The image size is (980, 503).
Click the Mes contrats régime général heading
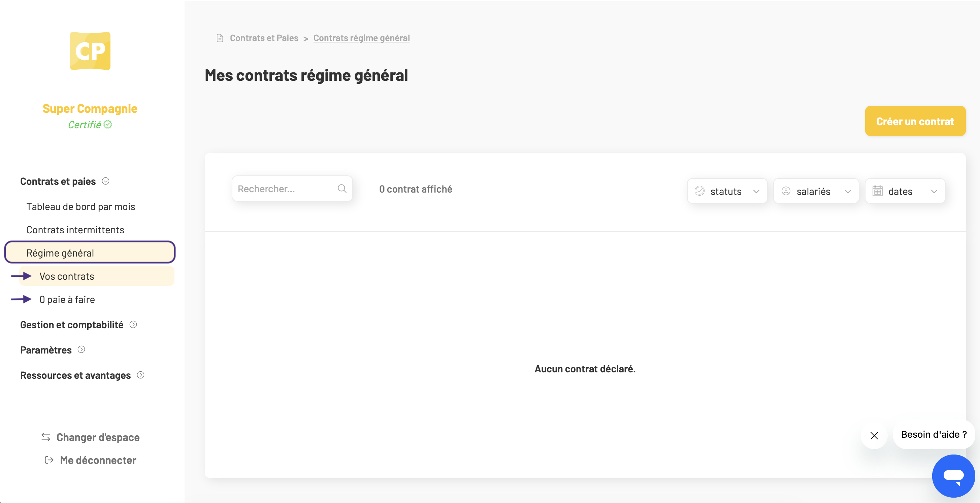pos(306,75)
